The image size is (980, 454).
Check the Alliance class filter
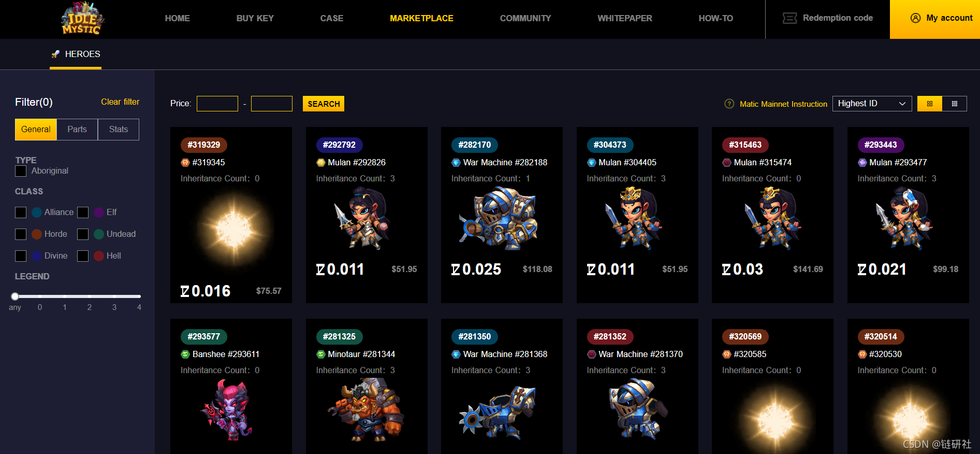pos(21,212)
